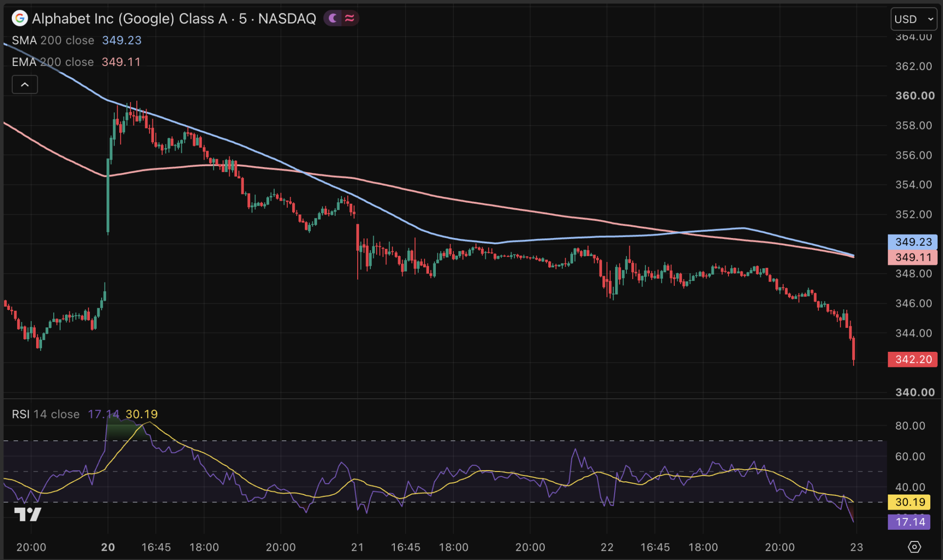The image size is (943, 560).
Task: Click the pink 349.11 EMA price label
Action: tap(913, 258)
